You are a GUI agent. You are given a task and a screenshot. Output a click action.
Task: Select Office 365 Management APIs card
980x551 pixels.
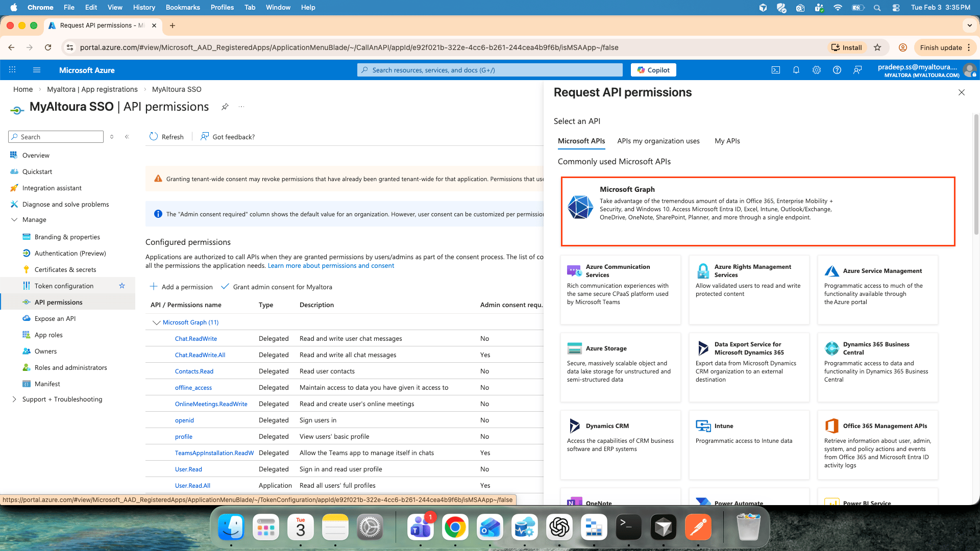pos(877,445)
